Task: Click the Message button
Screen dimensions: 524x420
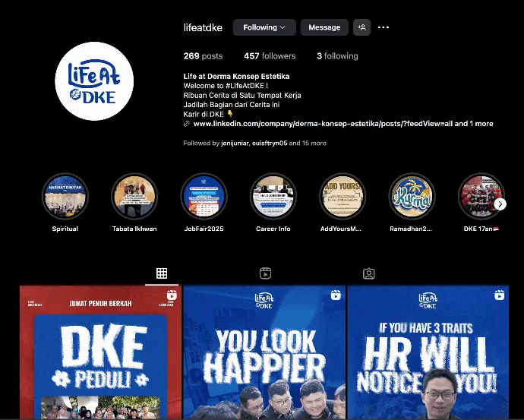Action: click(x=324, y=27)
